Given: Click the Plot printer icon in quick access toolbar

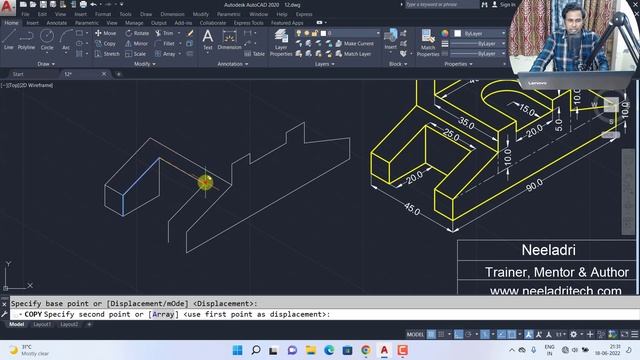Looking at the screenshot, I should (83, 4).
